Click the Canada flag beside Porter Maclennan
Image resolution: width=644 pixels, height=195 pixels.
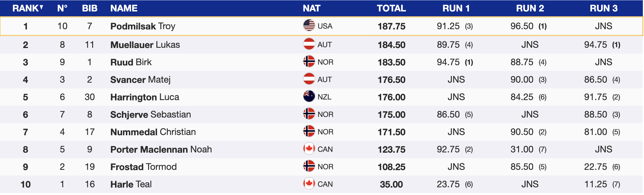[309, 149]
